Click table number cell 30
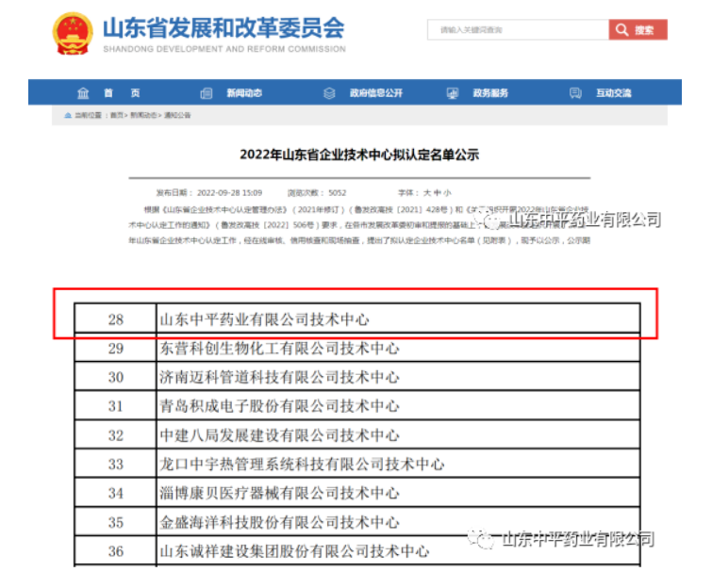 116,378
